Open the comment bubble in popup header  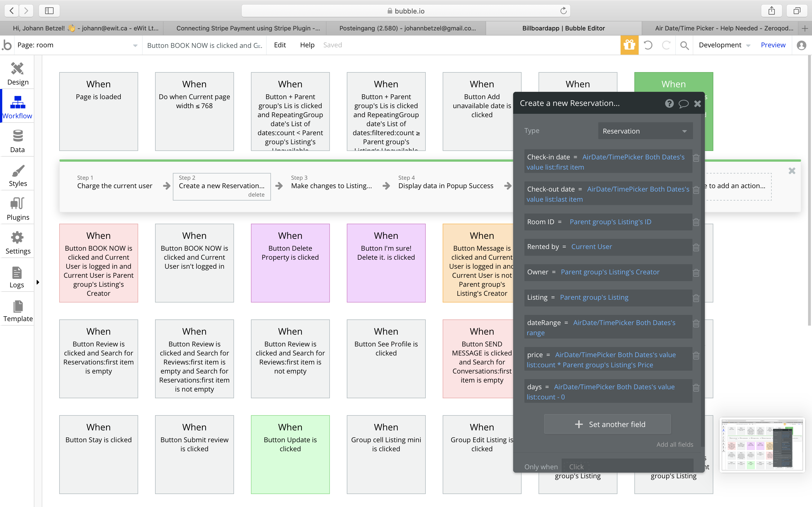683,103
